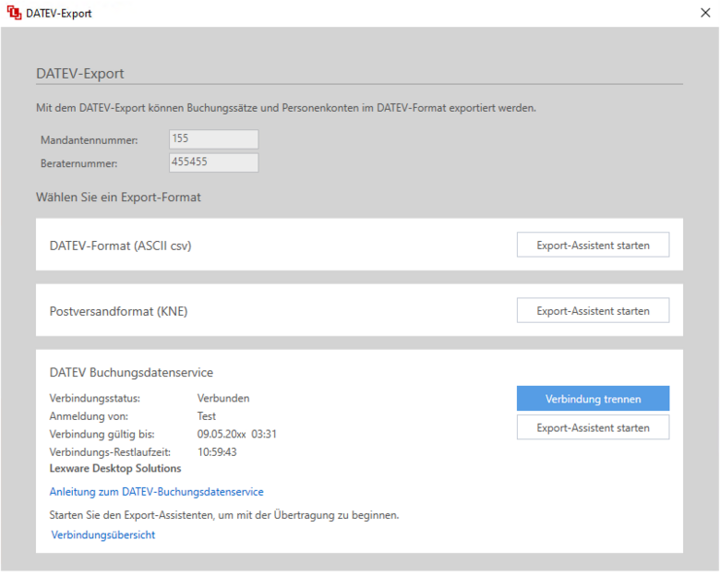Click the Lexware app icon in title bar
Screen dimensions: 720x588
14,13
